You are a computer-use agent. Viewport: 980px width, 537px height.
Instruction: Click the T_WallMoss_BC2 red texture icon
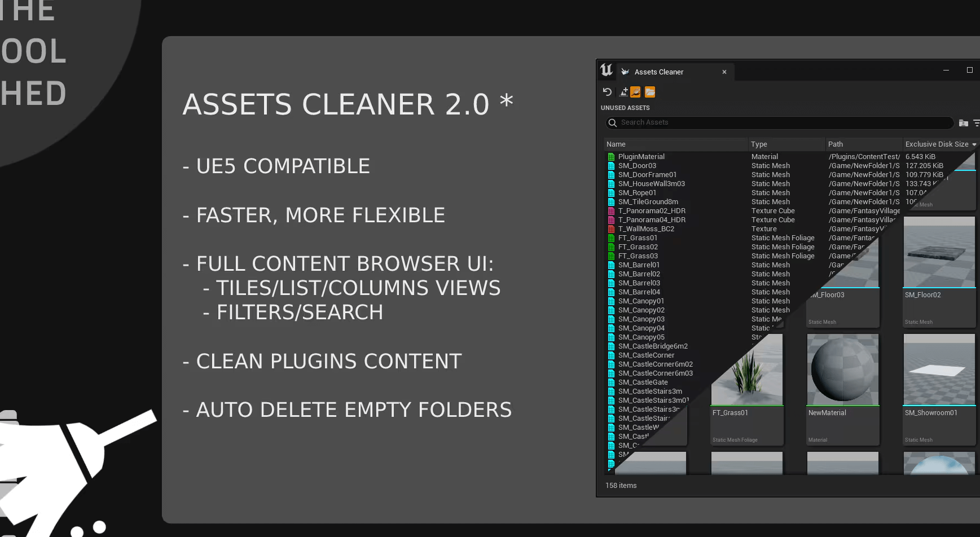(611, 229)
